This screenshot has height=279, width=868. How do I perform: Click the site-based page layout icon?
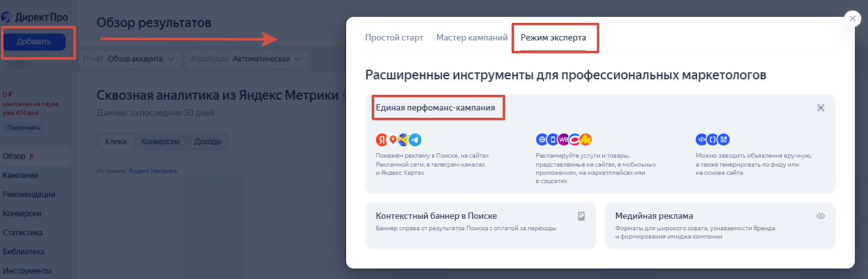pyautogui.click(x=724, y=139)
